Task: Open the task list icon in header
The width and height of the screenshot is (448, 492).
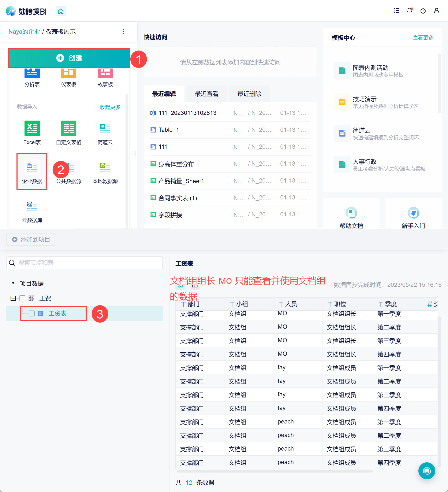Action: click(396, 11)
